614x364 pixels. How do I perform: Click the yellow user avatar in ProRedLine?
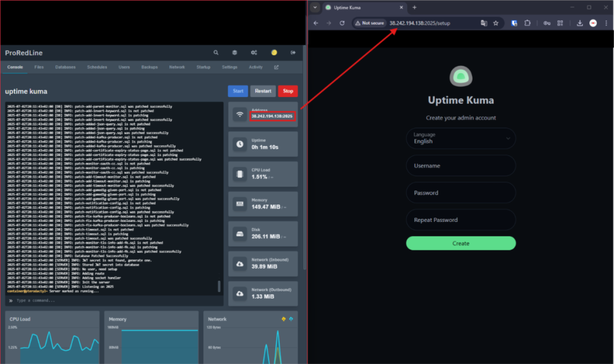point(274,53)
